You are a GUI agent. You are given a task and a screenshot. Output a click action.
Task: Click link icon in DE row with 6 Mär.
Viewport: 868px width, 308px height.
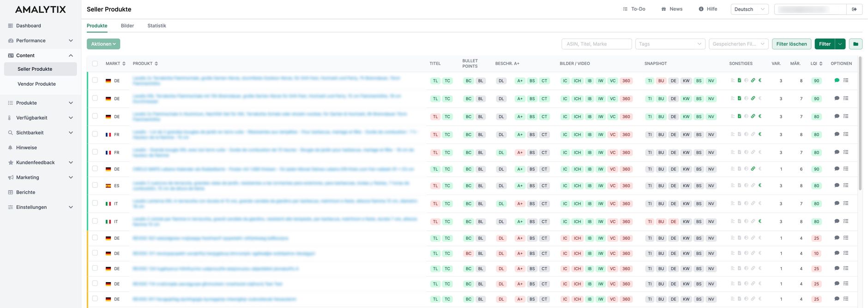click(x=753, y=169)
